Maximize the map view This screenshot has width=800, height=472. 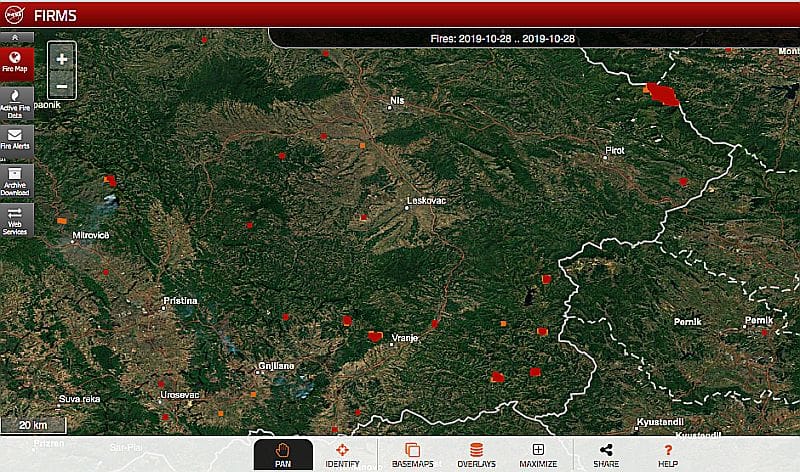coord(538,455)
